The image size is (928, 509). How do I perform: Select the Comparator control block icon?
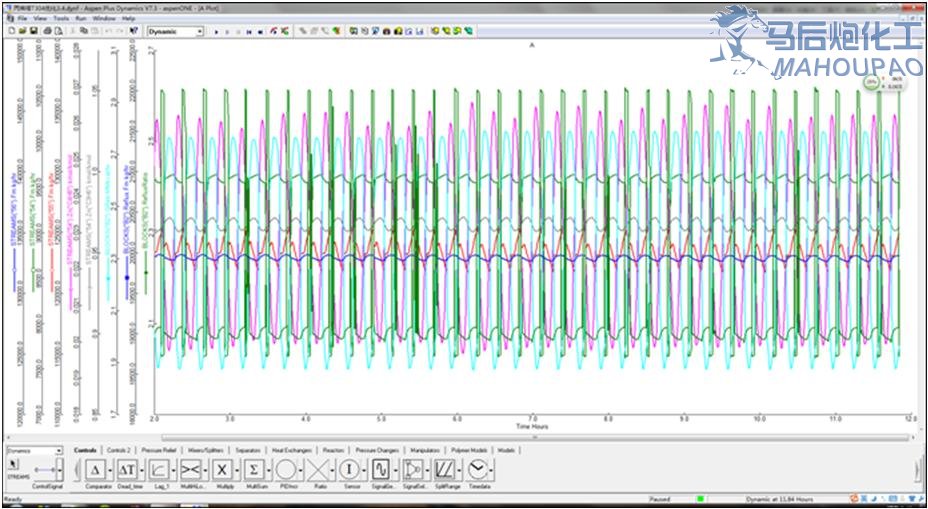click(95, 469)
